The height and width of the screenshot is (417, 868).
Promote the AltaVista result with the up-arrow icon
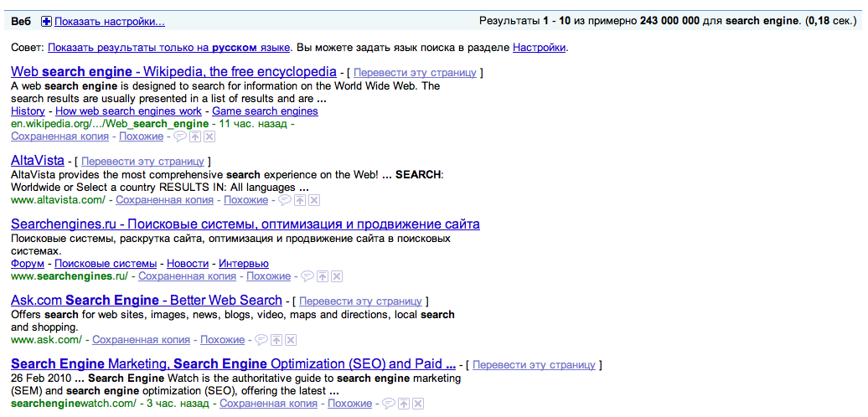300,200
